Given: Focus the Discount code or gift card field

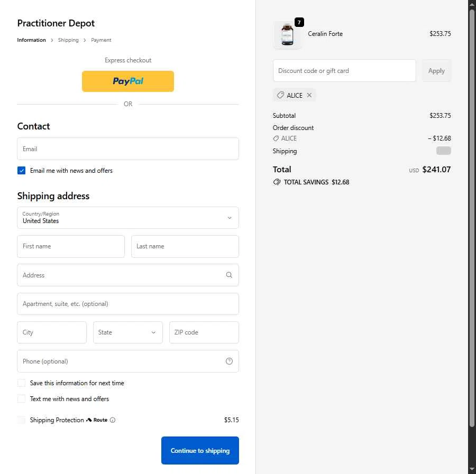Looking at the screenshot, I should (x=344, y=71).
